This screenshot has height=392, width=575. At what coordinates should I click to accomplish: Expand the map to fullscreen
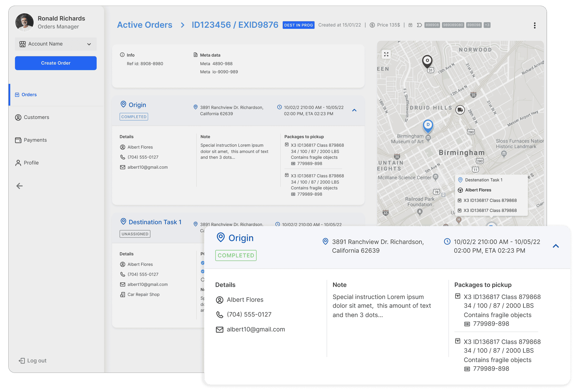click(386, 54)
